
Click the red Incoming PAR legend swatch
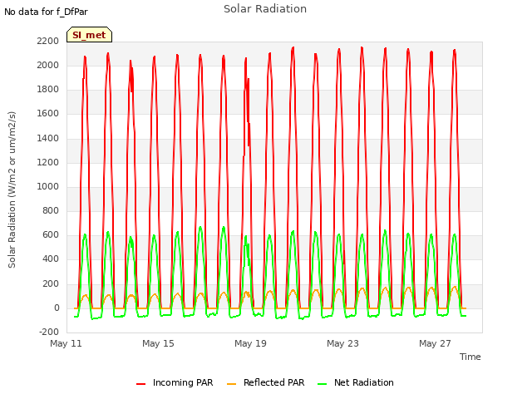140,384
